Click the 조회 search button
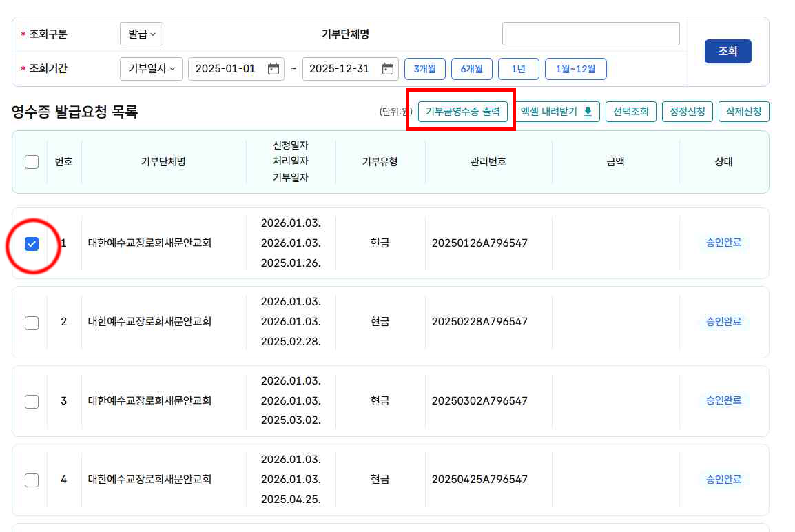This screenshot has width=795, height=532. click(x=727, y=52)
